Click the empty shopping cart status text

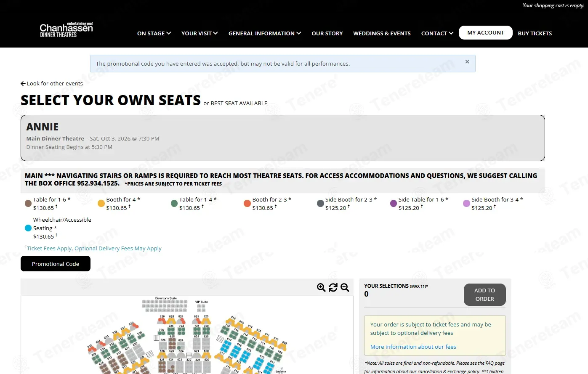point(553,5)
